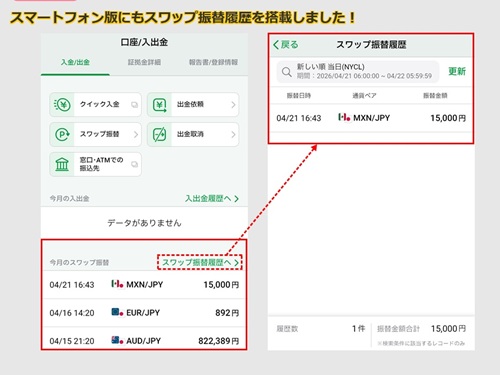Click the 新しい順 当日(NYCL) search filter field

(x=358, y=72)
